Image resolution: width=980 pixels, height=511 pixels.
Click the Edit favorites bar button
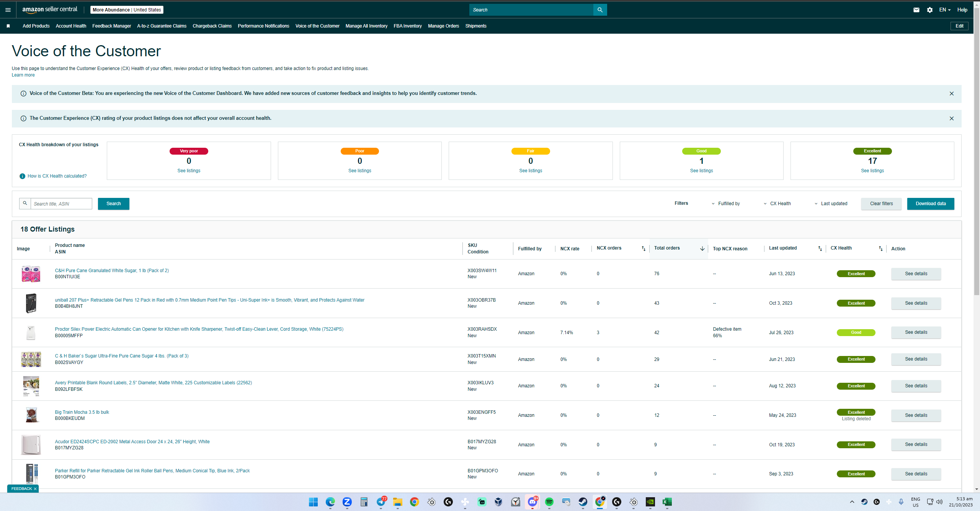[959, 26]
